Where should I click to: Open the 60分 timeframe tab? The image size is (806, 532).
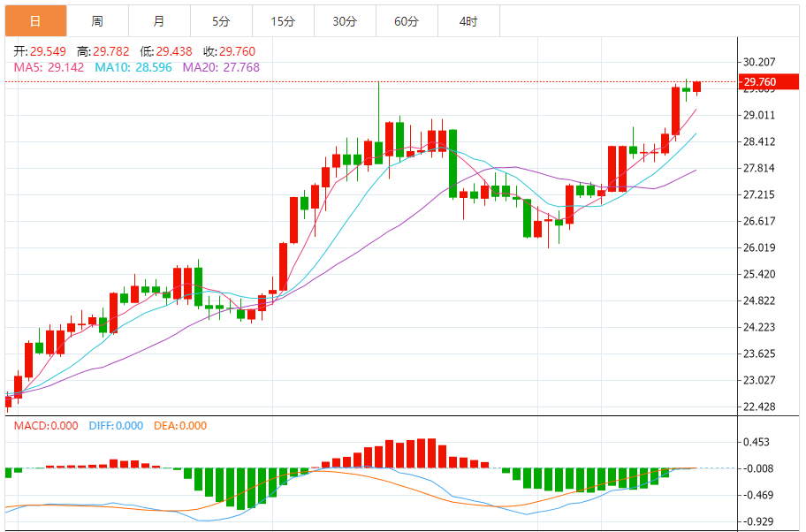click(407, 21)
